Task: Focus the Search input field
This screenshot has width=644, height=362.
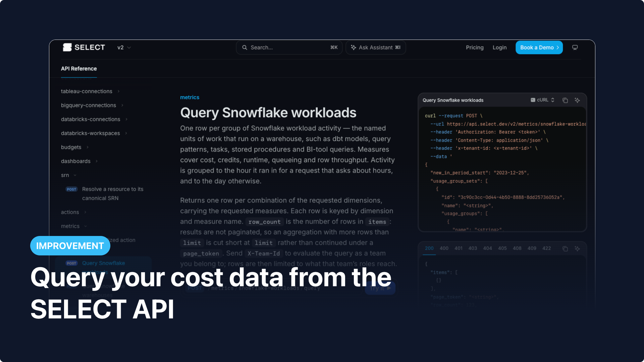Action: 289,48
